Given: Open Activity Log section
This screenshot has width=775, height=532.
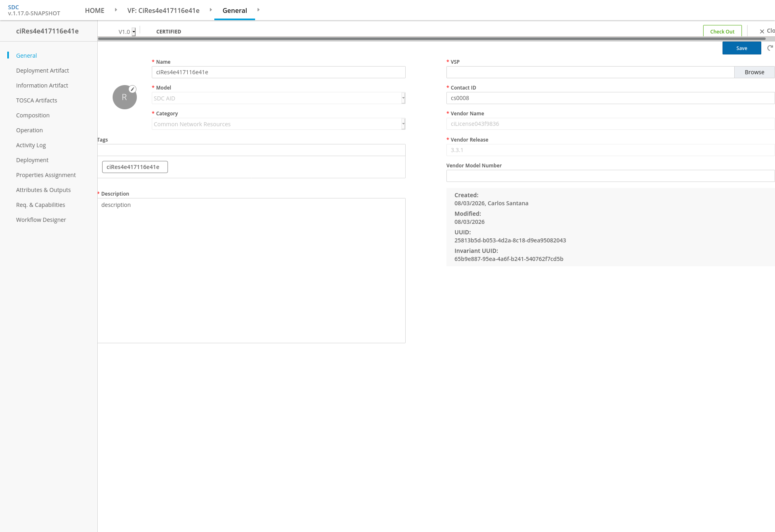Looking at the screenshot, I should 31,145.
